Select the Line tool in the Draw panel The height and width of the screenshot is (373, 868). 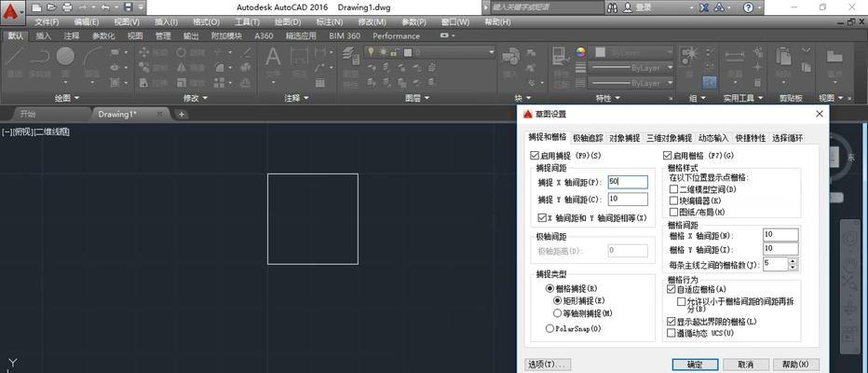[15, 56]
